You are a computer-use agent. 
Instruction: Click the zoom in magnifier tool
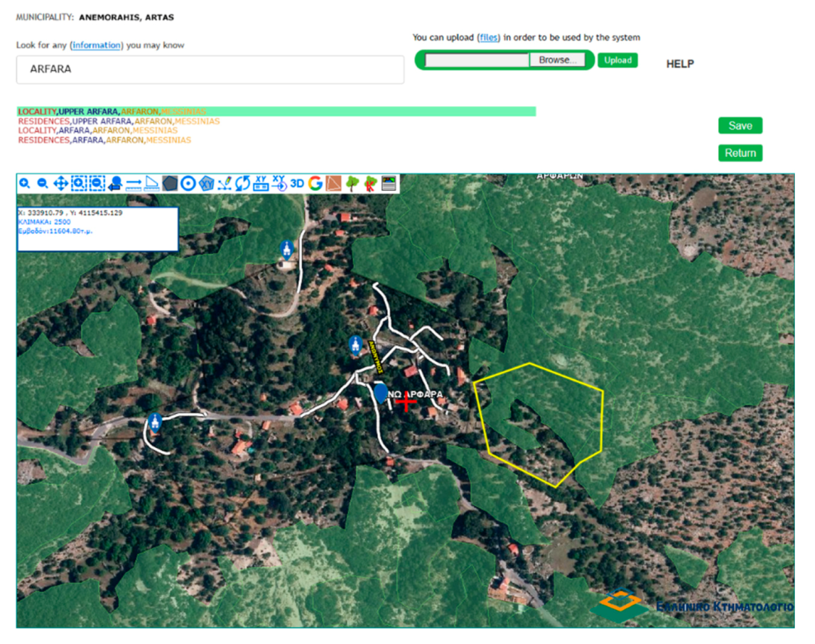pos(25,184)
